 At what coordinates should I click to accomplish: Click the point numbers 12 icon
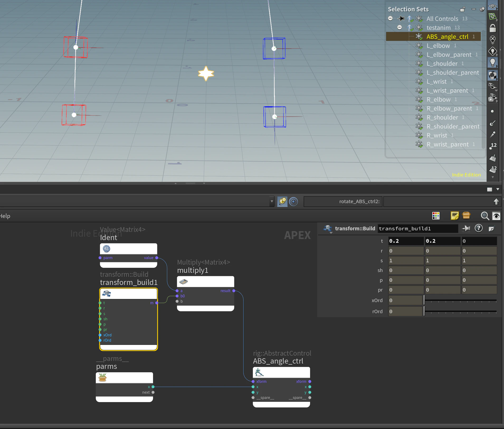click(x=493, y=146)
